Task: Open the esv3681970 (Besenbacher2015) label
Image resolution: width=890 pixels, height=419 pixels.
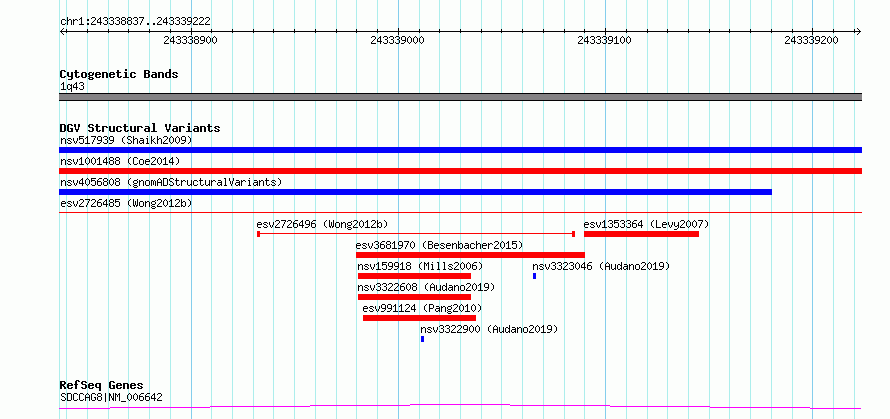Action: click(439, 245)
